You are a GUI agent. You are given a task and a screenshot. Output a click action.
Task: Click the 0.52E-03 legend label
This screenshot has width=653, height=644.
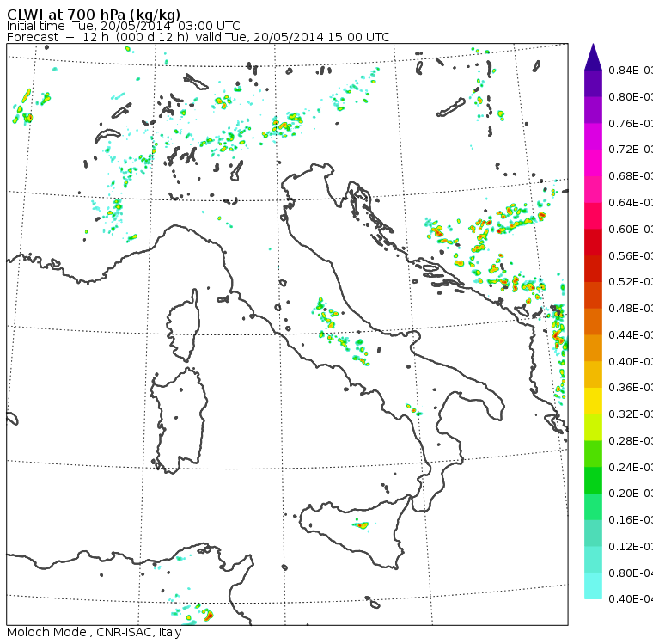631,282
